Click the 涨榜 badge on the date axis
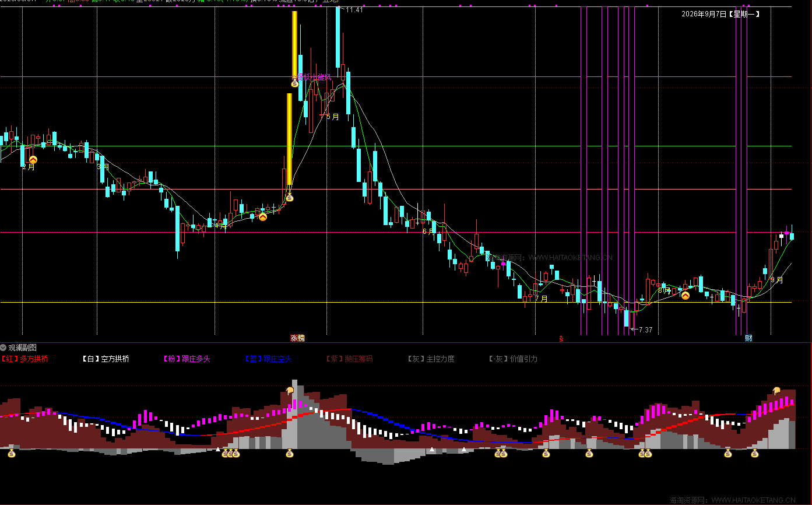 click(298, 338)
